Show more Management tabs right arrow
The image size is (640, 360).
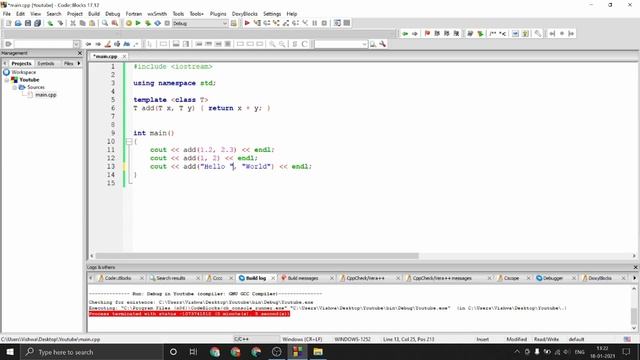click(79, 63)
